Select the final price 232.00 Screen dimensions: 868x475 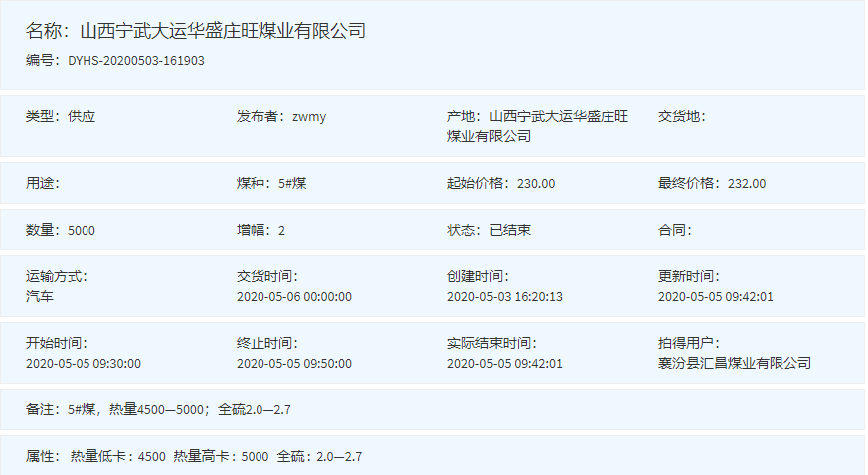tap(747, 184)
